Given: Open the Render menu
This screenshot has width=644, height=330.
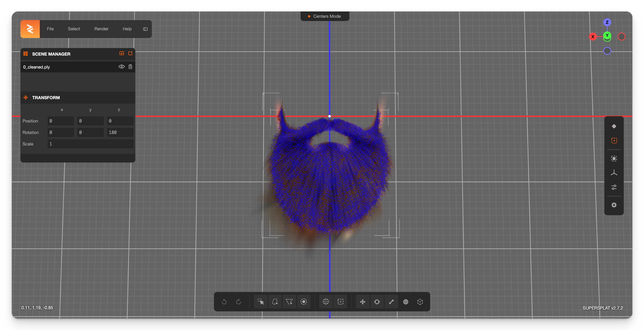Looking at the screenshot, I should (x=101, y=29).
